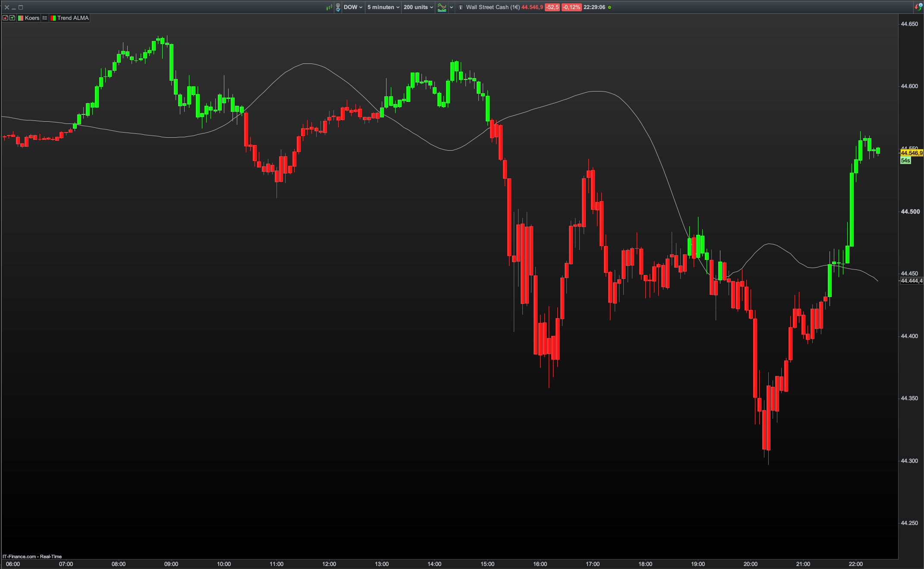The width and height of the screenshot is (924, 569).
Task: Click the sync icon in the top-right corner
Action: (918, 7)
